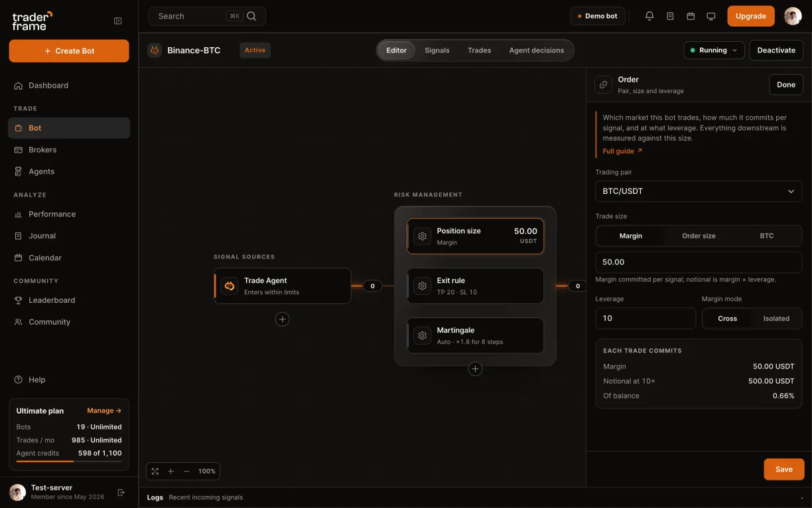This screenshot has width=812, height=508.
Task: Switch to the Editor tab
Action: pyautogui.click(x=397, y=50)
